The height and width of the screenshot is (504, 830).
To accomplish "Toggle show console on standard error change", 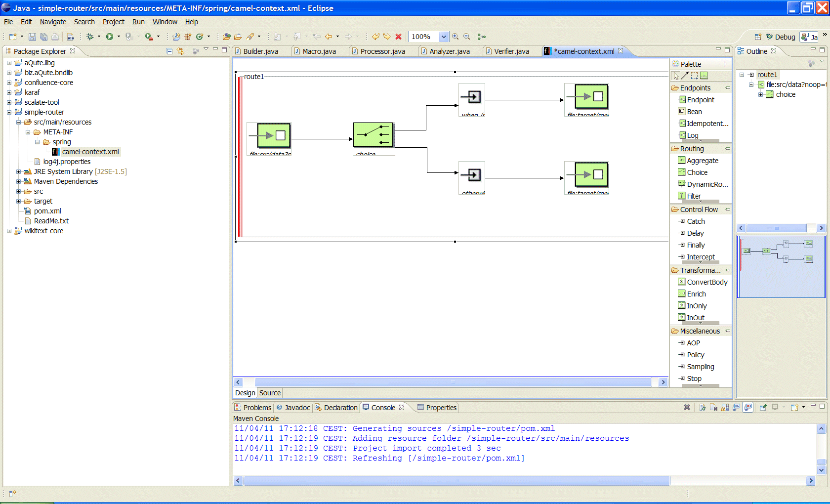I will pyautogui.click(x=748, y=408).
